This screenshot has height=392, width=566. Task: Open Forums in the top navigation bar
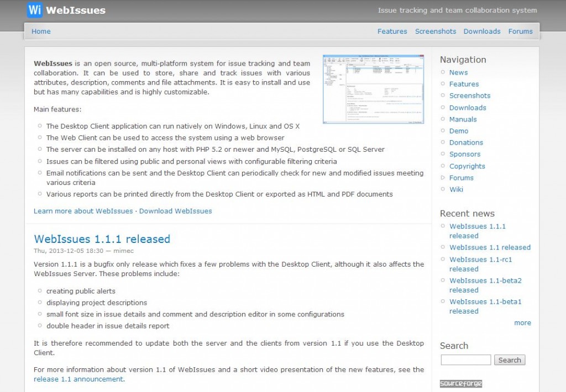point(520,31)
